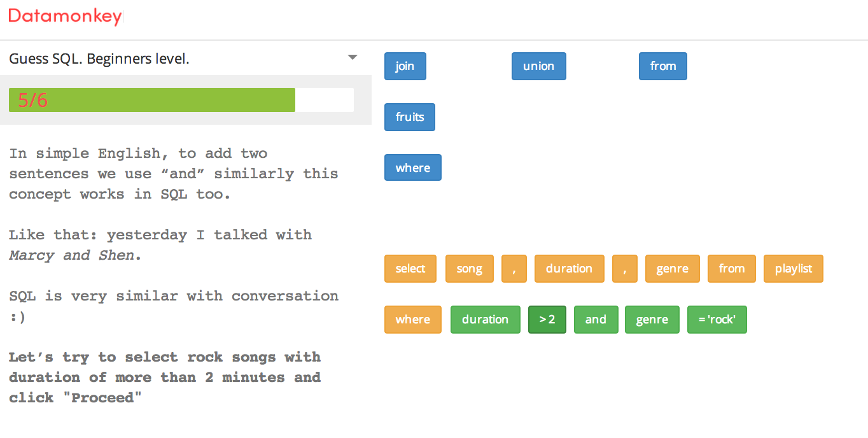This screenshot has height=438, width=868.
Task: Pick the blue 'join' keyword block
Action: pos(405,66)
